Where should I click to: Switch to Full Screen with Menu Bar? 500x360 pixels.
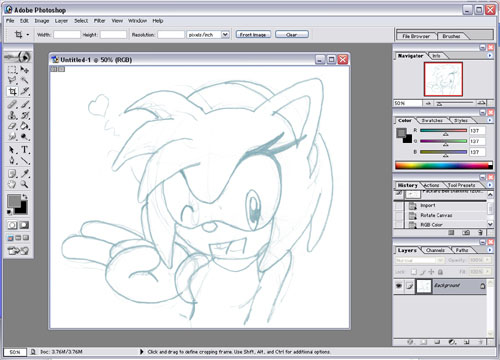(18, 238)
